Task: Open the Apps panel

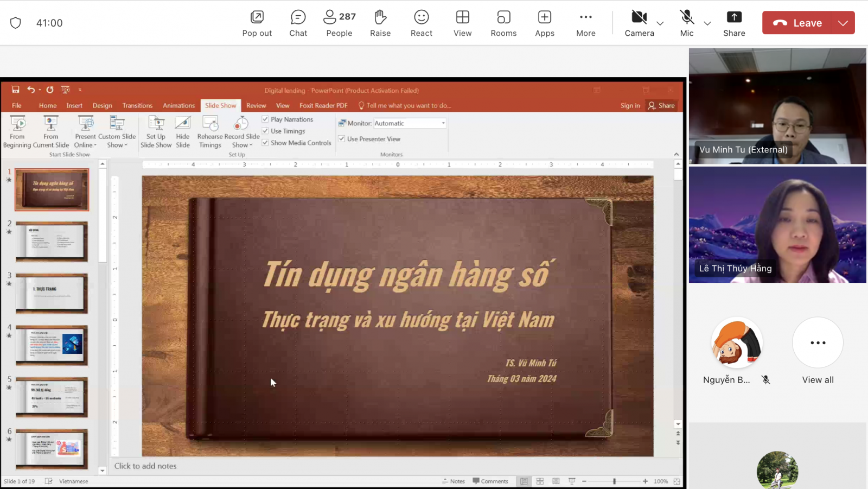Action: [545, 23]
